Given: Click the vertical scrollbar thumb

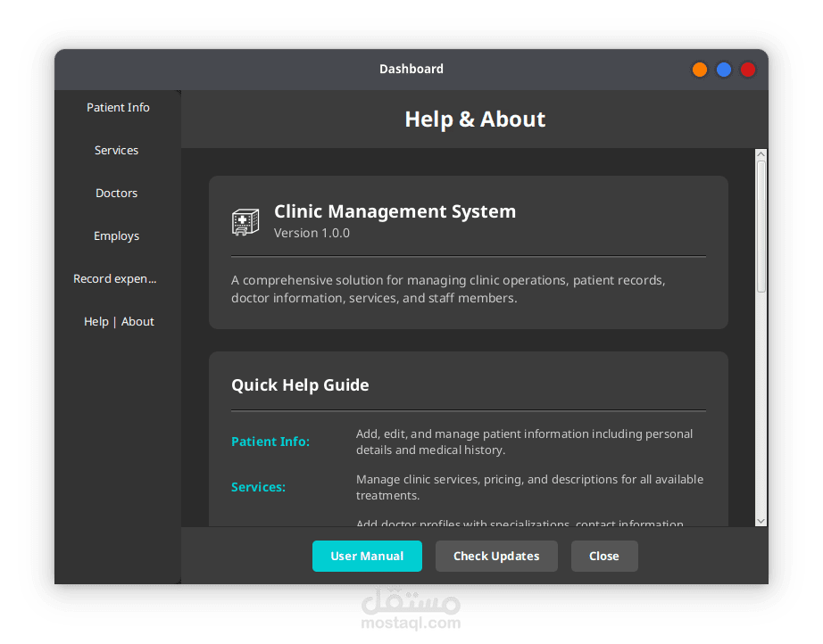Looking at the screenshot, I should tap(761, 227).
